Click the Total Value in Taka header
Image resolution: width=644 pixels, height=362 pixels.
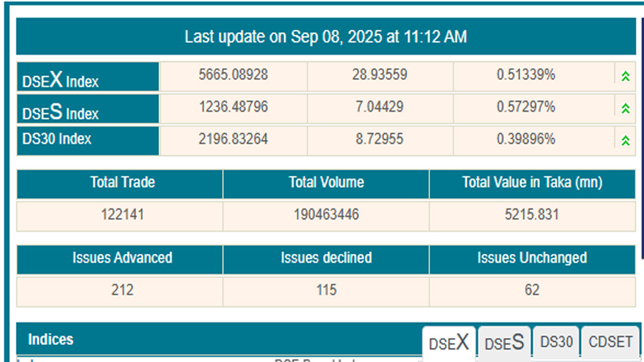(532, 183)
